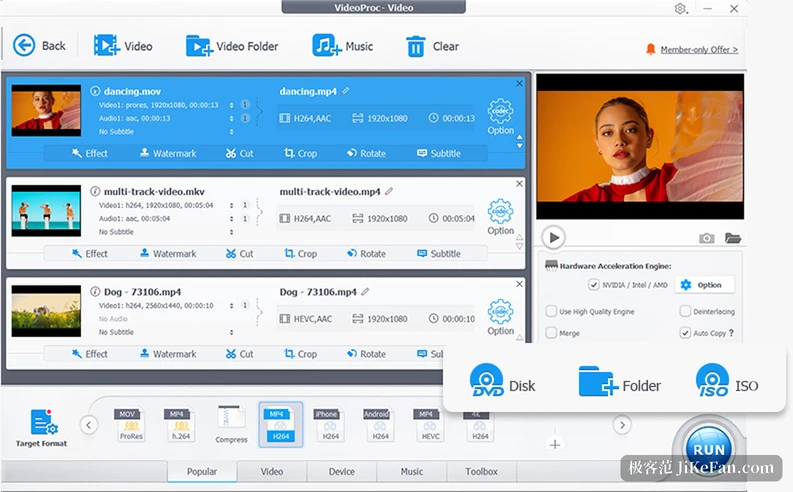Play the preview video
The image size is (793, 492).
(x=553, y=237)
